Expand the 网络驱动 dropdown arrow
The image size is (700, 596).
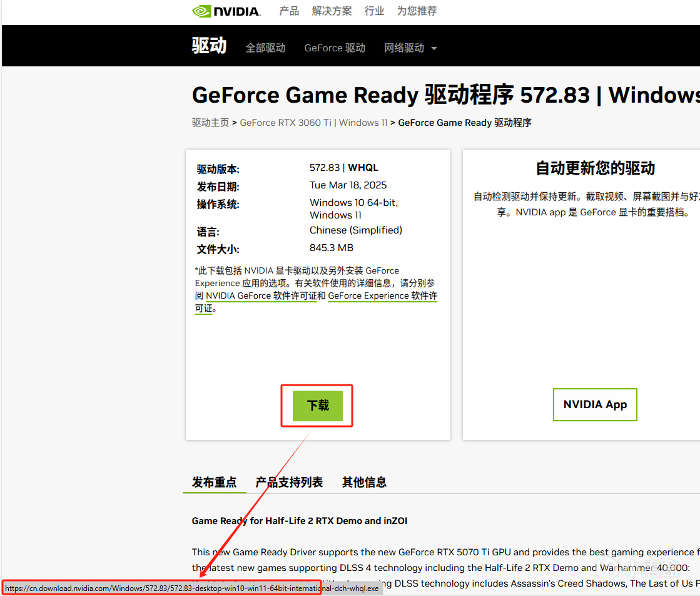pyautogui.click(x=434, y=48)
